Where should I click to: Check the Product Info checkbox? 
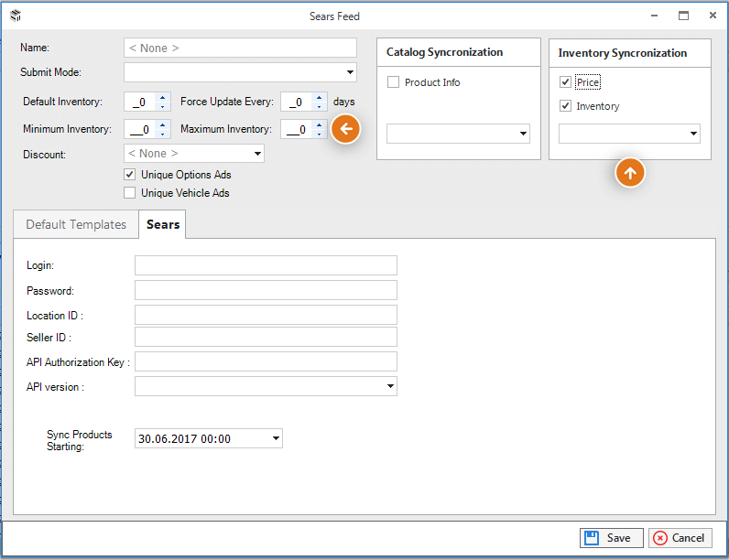(393, 82)
